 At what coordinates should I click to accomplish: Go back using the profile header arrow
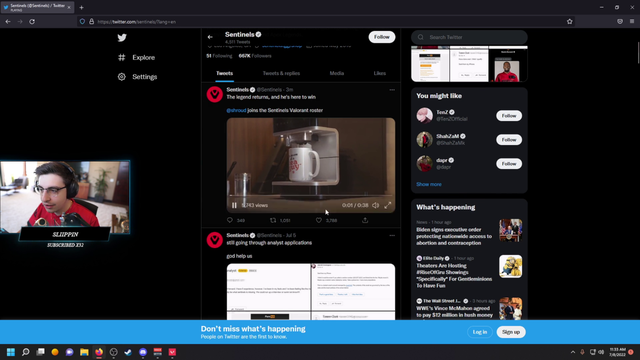click(210, 37)
